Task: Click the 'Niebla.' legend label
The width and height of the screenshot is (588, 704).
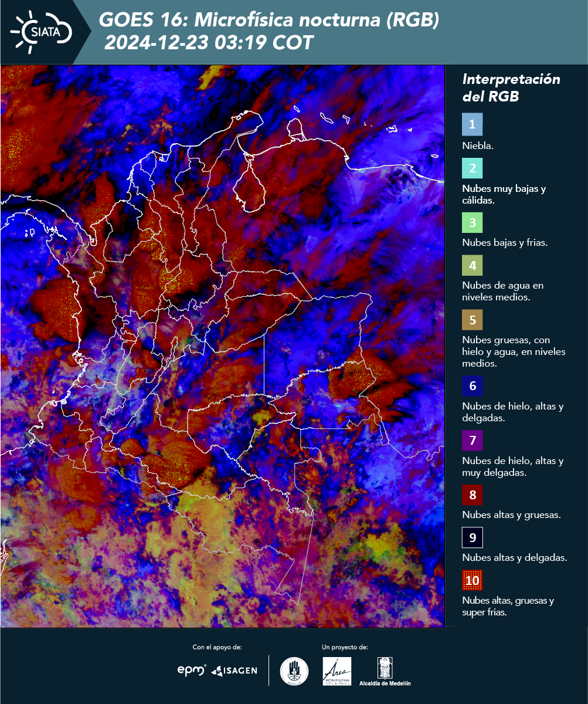Action: [478, 146]
